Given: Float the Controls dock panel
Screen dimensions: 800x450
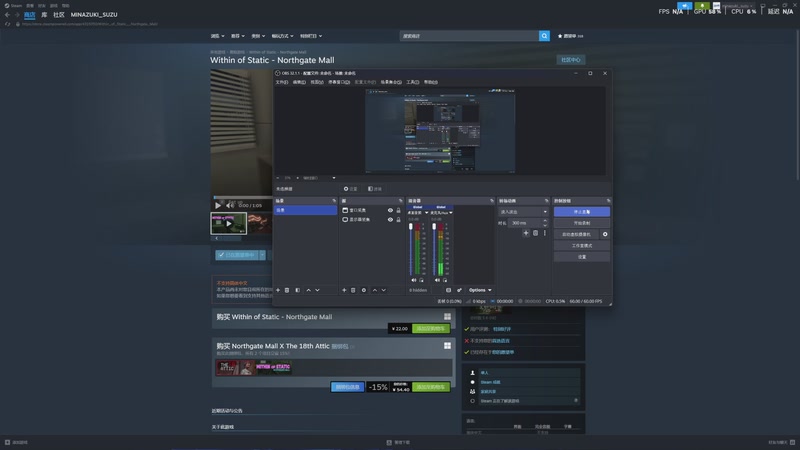Looking at the screenshot, I should pos(608,201).
